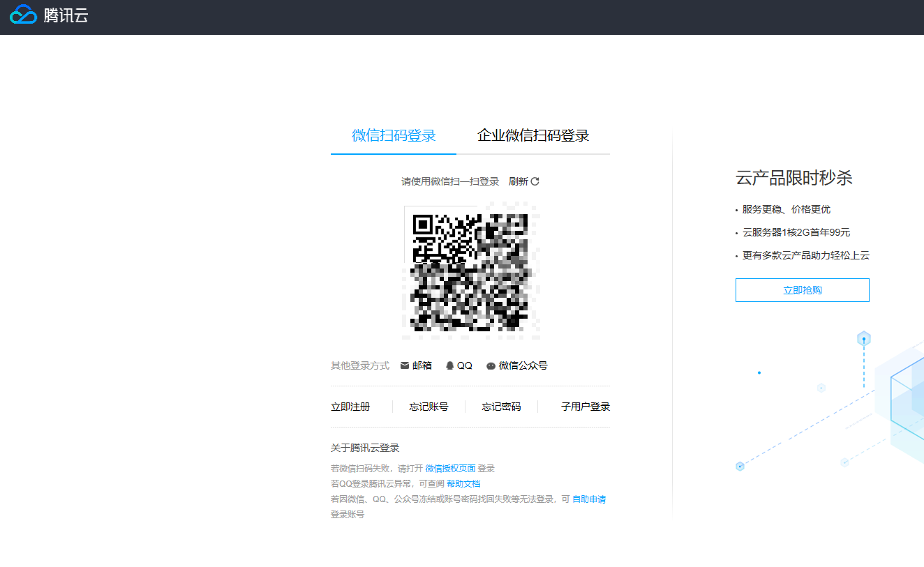Image resolution: width=924 pixels, height=567 pixels.
Task: Click the text 云服务器1核2G首年99元
Action: (796, 232)
